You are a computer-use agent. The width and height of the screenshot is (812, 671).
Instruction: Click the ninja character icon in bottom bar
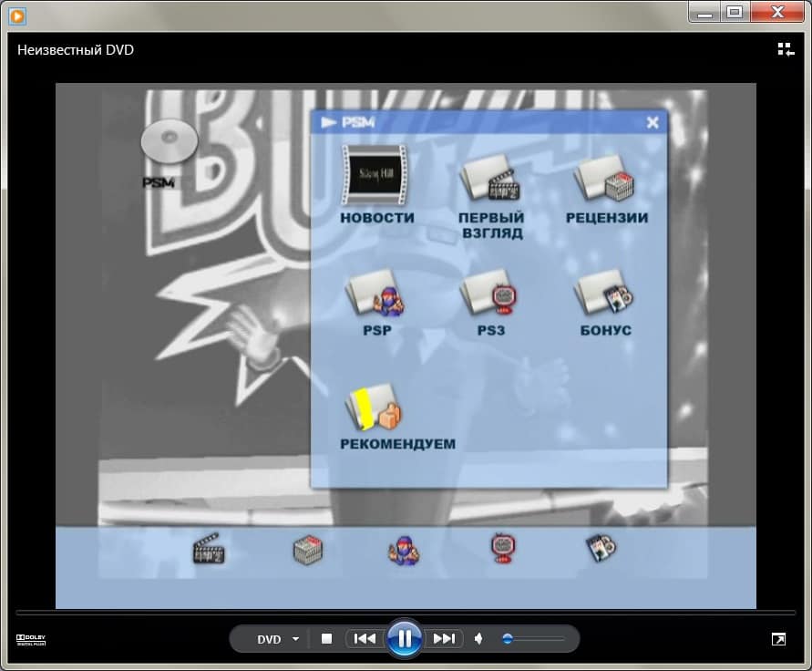[x=404, y=551]
